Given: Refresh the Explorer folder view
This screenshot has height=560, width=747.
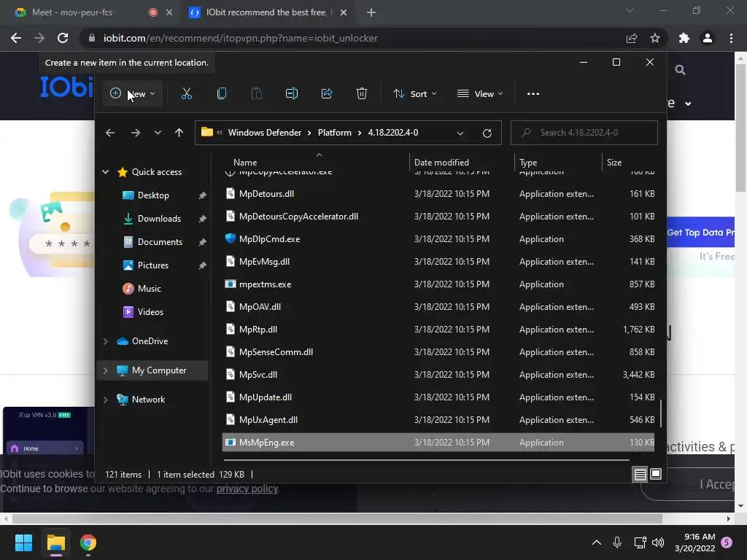Looking at the screenshot, I should 487,133.
